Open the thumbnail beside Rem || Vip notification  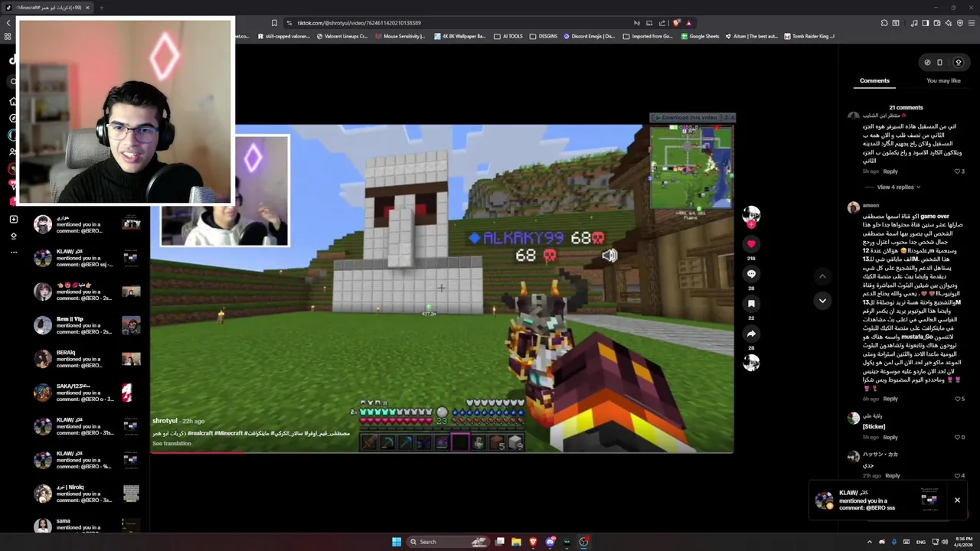click(131, 325)
